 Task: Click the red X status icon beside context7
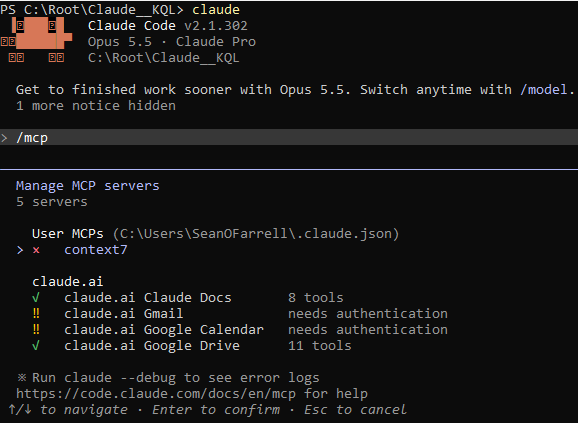[x=36, y=250]
